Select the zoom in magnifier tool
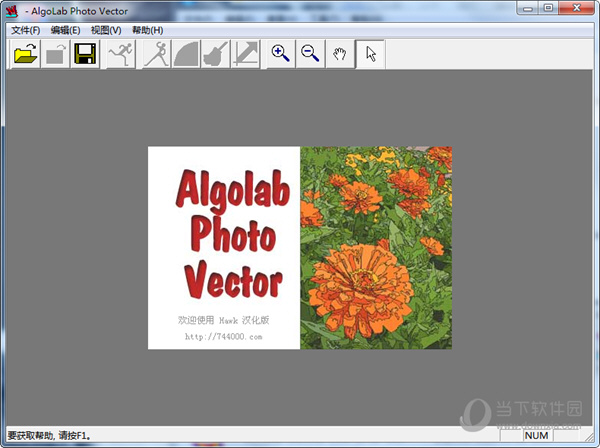The width and height of the screenshot is (600, 448). (280, 54)
